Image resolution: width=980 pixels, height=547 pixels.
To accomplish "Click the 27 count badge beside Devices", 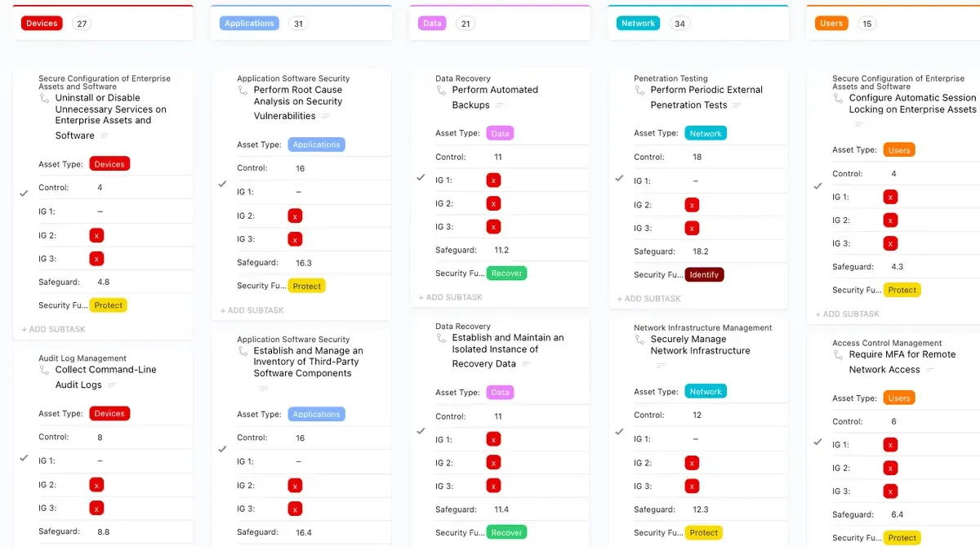I will pyautogui.click(x=82, y=24).
